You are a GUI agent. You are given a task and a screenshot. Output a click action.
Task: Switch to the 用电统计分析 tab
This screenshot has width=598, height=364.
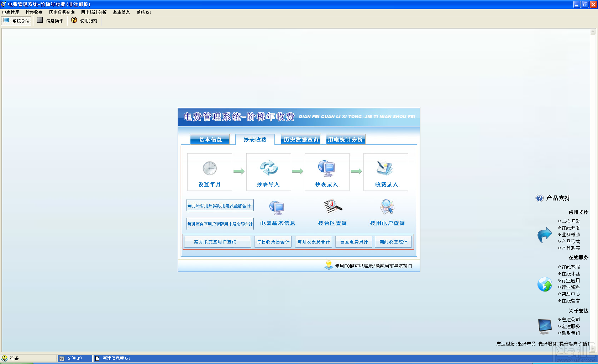(x=346, y=140)
